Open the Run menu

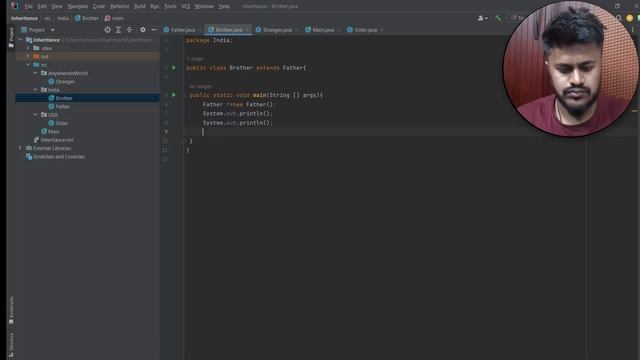tap(155, 6)
